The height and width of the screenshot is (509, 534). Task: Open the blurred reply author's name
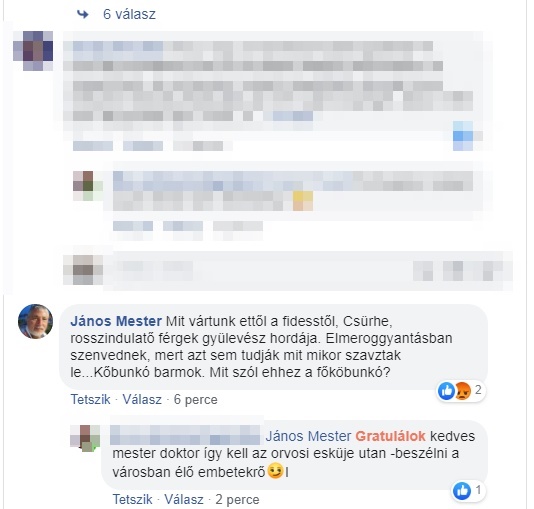click(x=185, y=435)
